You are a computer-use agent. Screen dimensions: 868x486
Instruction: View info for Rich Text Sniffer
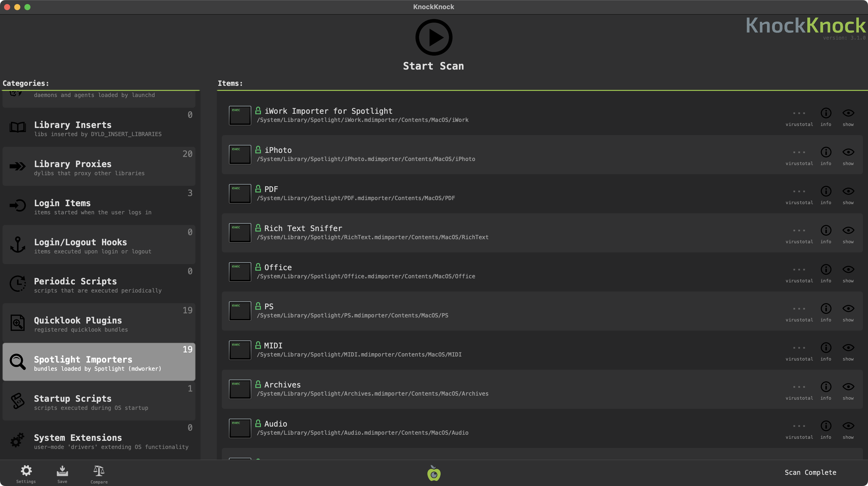tap(826, 231)
